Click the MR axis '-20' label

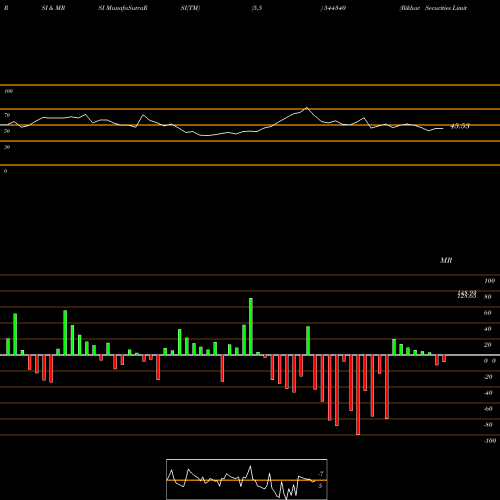pos(488,377)
